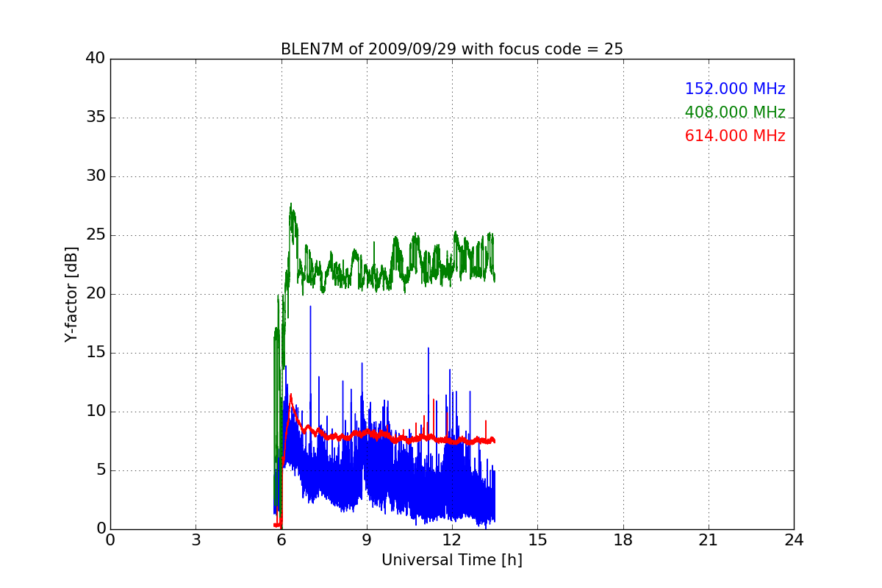Click the x-axis tick value 12

point(452,540)
